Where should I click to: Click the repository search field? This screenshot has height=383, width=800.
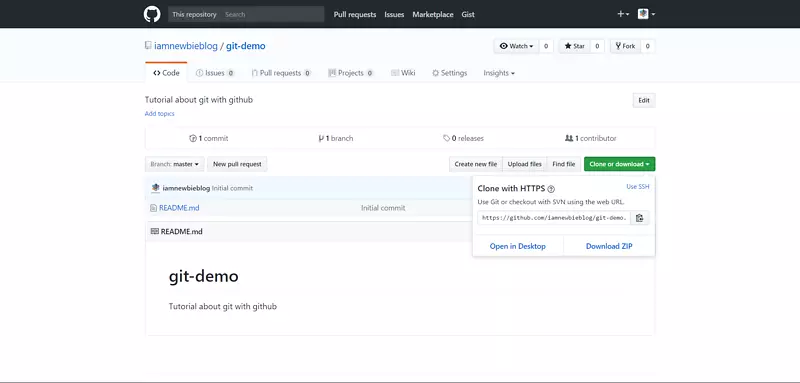click(x=246, y=14)
